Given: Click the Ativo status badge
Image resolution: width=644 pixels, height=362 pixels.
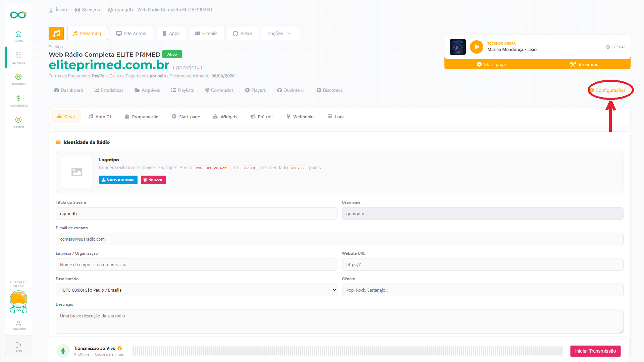Looking at the screenshot, I should (172, 54).
